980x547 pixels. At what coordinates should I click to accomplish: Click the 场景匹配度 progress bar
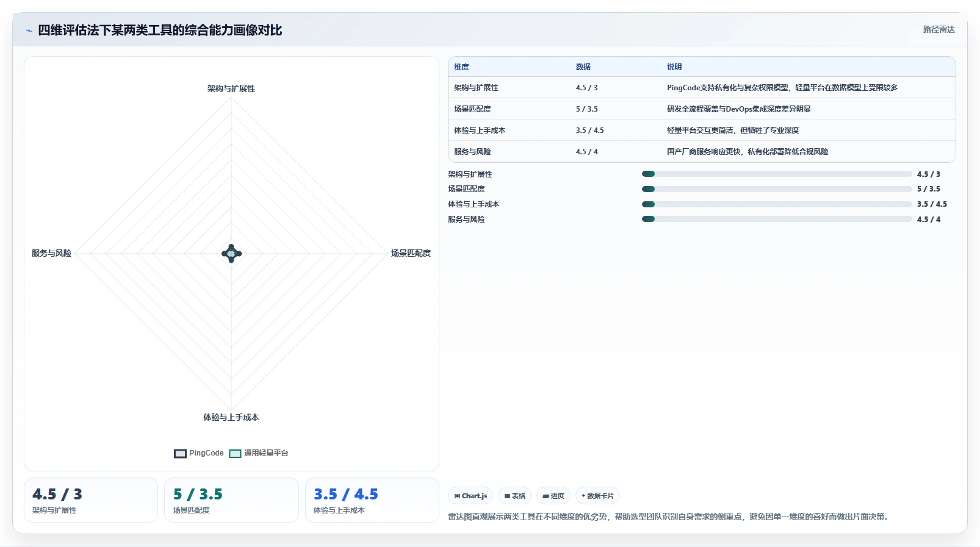click(777, 189)
